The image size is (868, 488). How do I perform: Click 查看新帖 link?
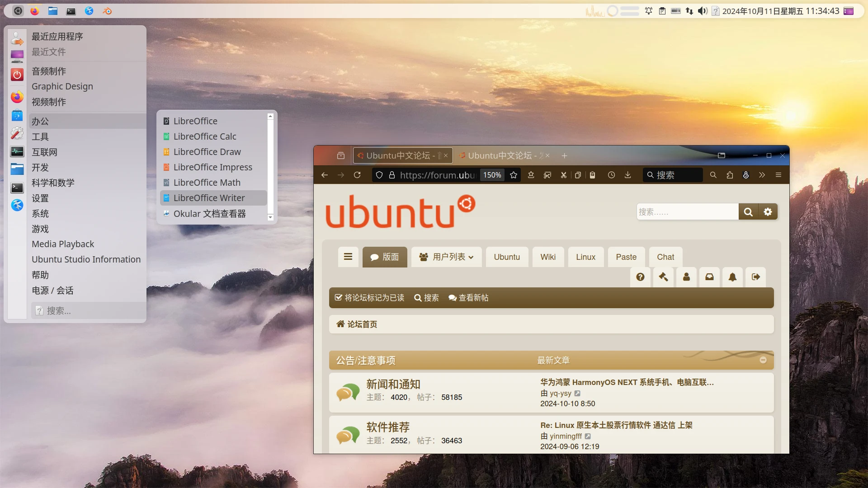pyautogui.click(x=468, y=298)
